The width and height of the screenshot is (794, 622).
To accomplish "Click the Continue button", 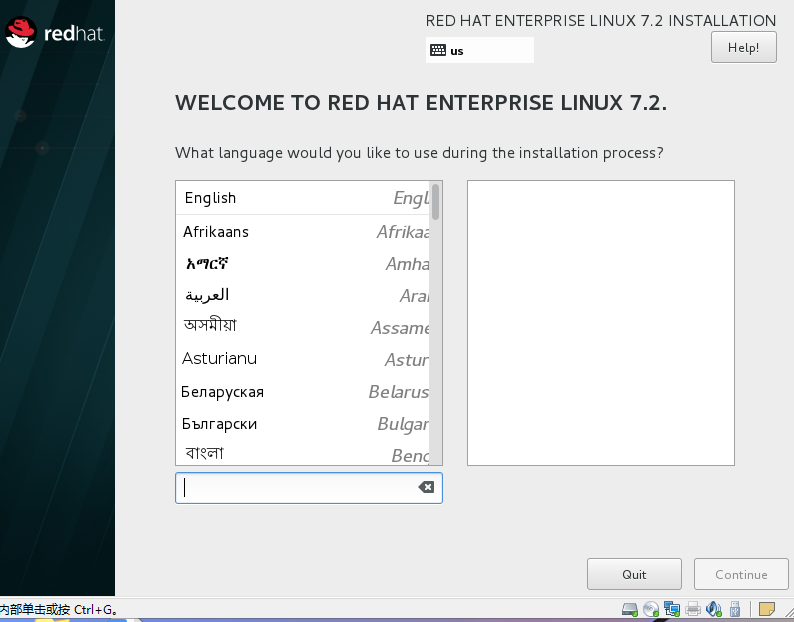I will pyautogui.click(x=741, y=574).
